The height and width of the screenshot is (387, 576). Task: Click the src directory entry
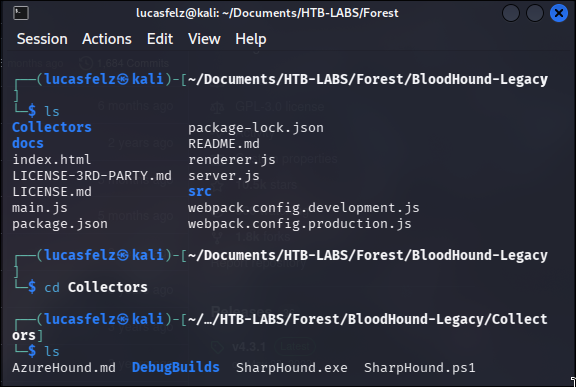(x=200, y=191)
